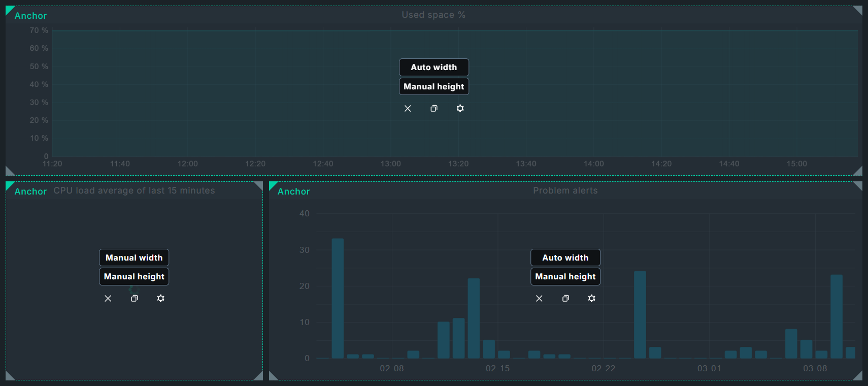
Task: Click the 03-08 date label in Problem alerts
Action: [815, 368]
